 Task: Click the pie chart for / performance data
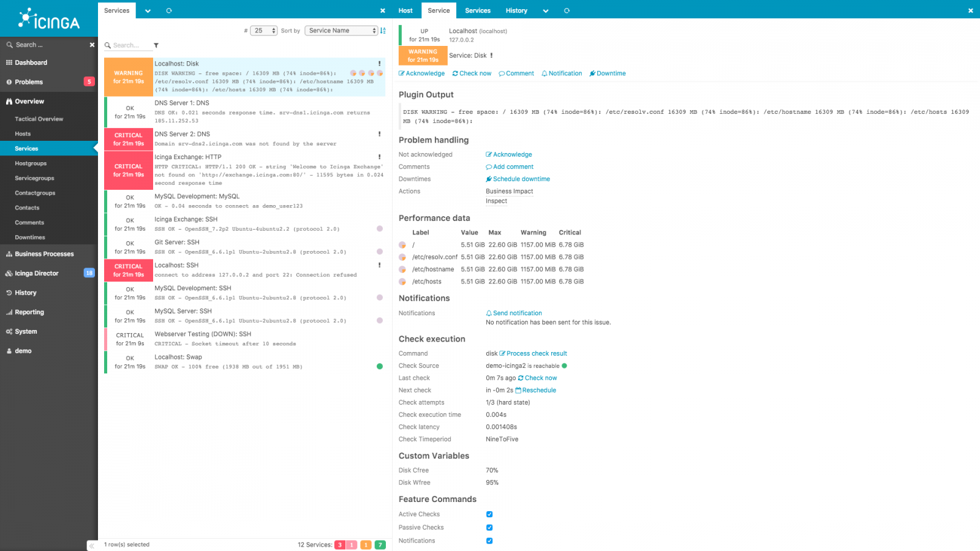[x=402, y=245]
